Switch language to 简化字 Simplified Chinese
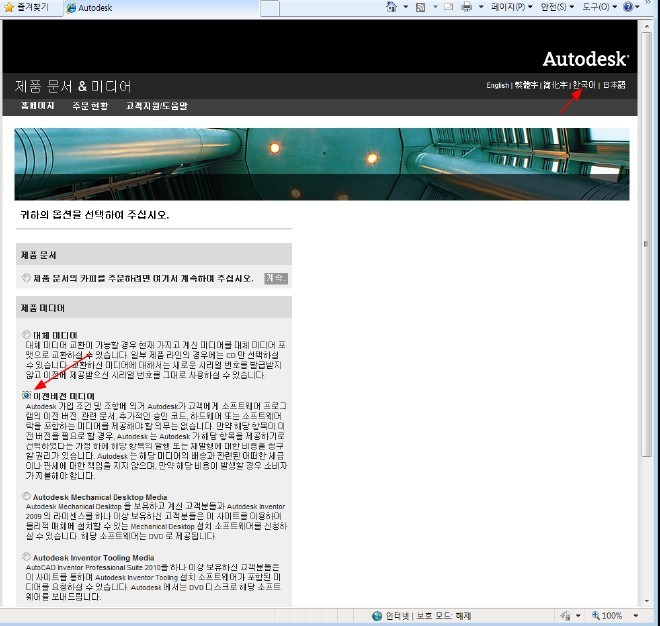The image size is (660, 626). 555,85
